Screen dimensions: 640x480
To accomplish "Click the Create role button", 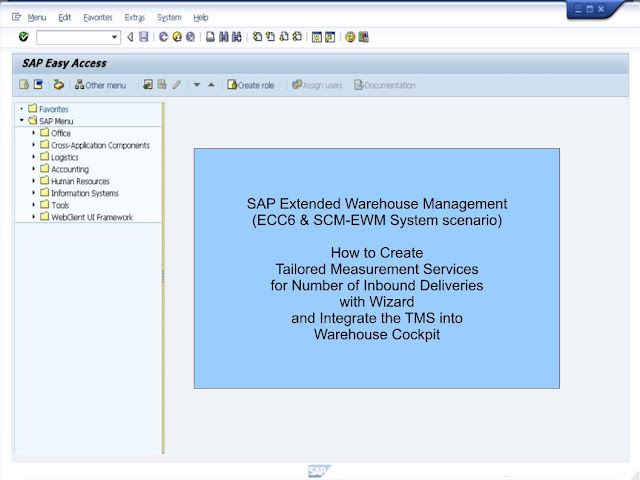I will point(251,85).
